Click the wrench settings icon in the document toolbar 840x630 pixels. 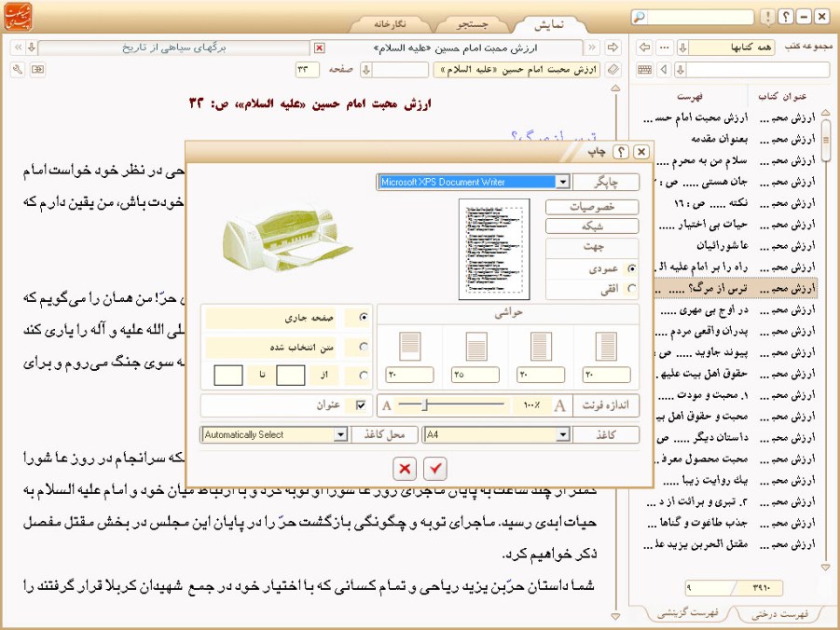click(18, 69)
